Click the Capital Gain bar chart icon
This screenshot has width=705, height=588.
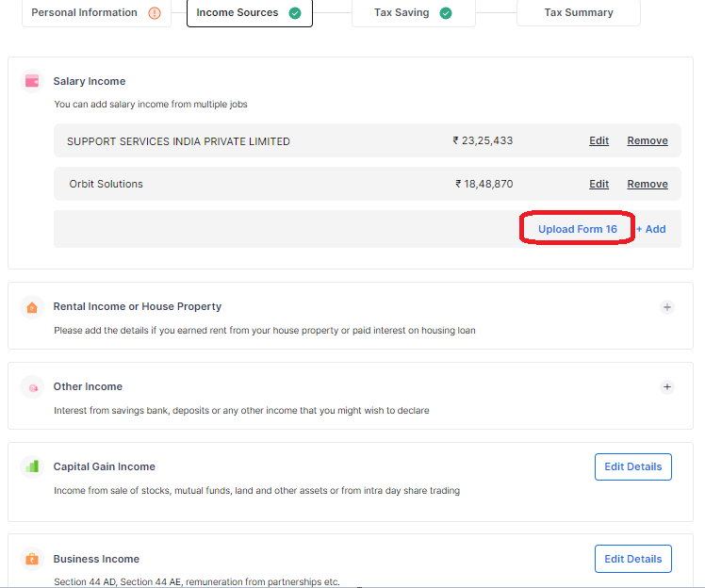[x=32, y=466]
